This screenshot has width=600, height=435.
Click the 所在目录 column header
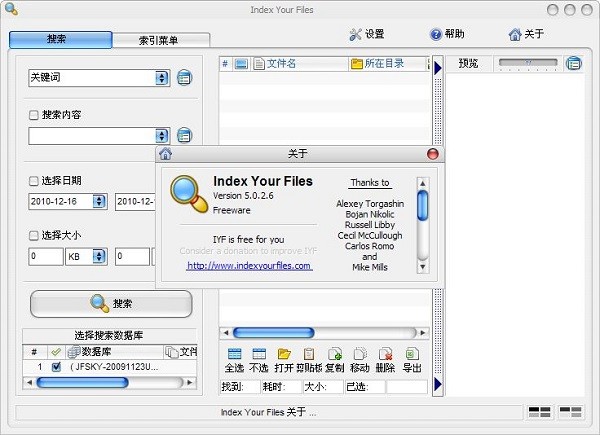388,64
